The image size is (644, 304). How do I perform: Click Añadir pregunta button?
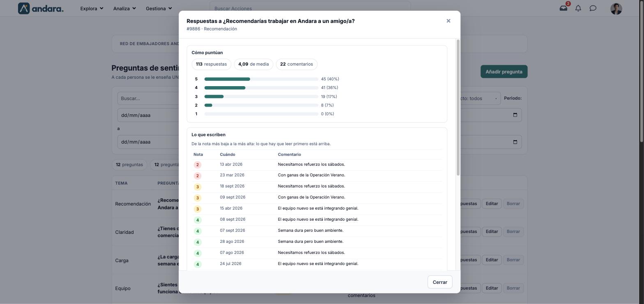pos(504,72)
